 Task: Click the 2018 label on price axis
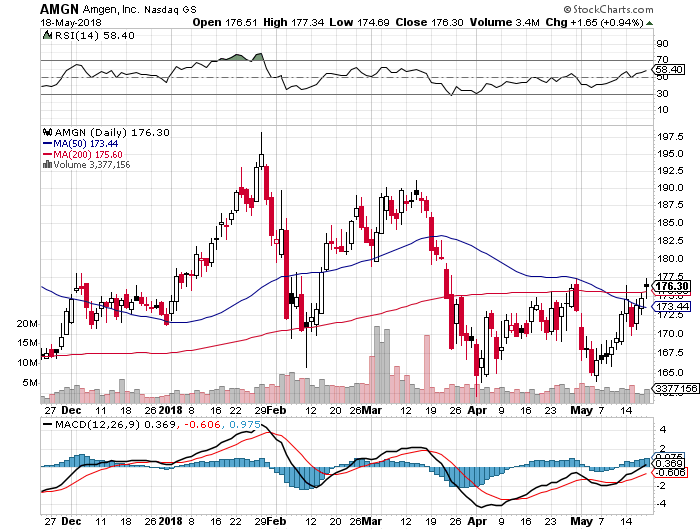point(171,410)
